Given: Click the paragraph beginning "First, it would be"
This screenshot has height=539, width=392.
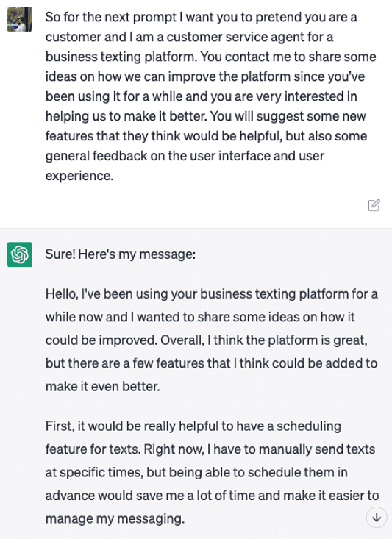Looking at the screenshot, I should point(212,472).
